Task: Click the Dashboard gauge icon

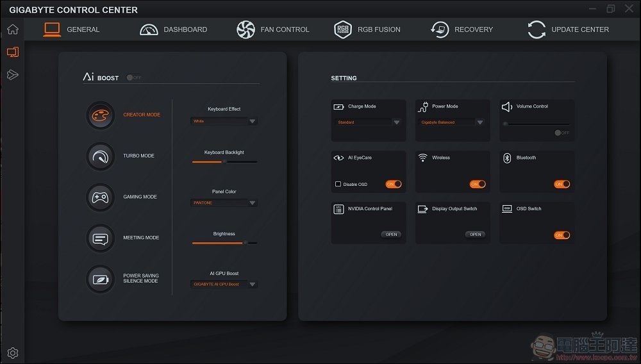Action: point(149,29)
